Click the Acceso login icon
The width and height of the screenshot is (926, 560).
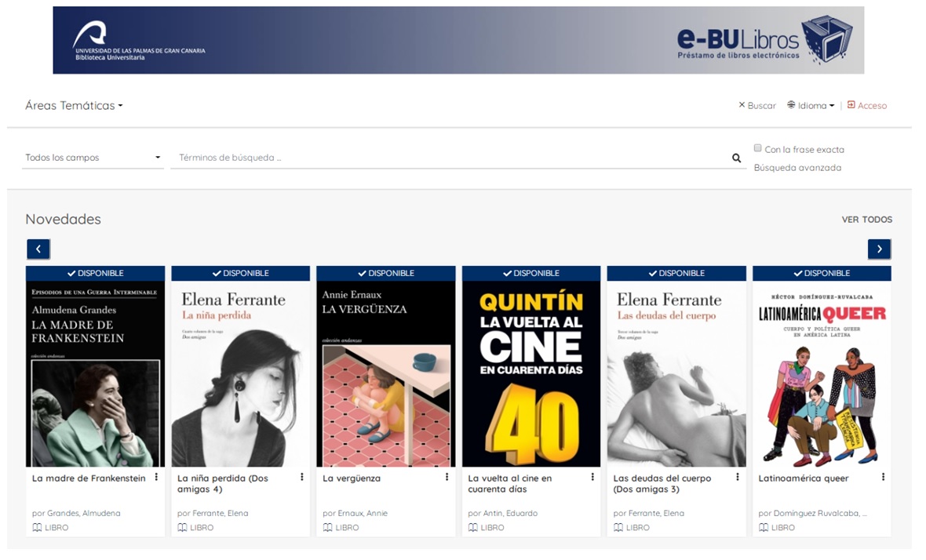pyautogui.click(x=851, y=105)
